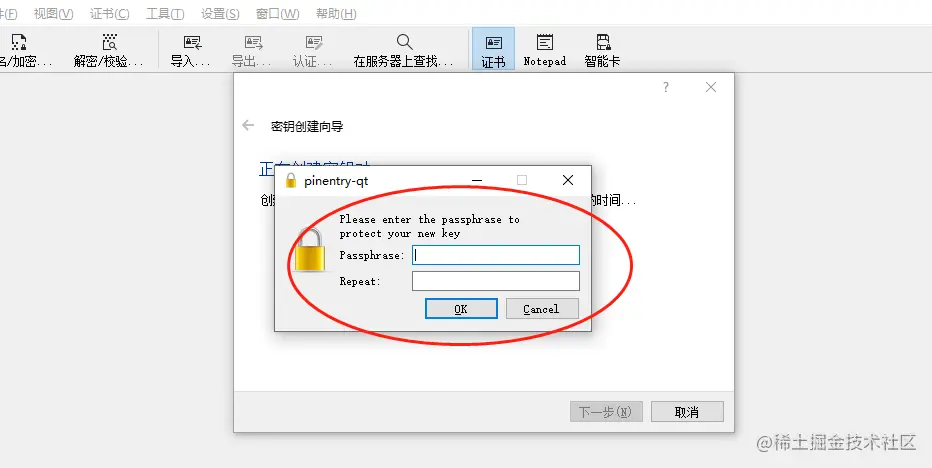Select the Export toolbar icon

coord(253,50)
